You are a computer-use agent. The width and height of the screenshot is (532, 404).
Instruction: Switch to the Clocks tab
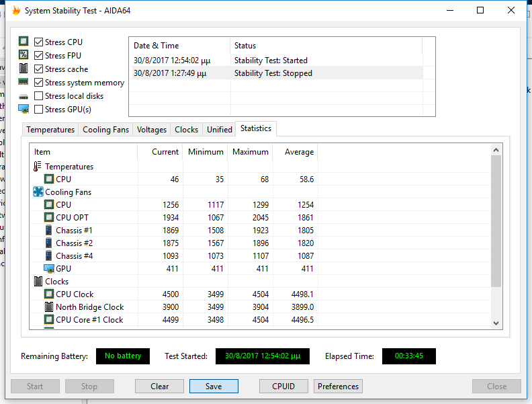[x=186, y=130]
